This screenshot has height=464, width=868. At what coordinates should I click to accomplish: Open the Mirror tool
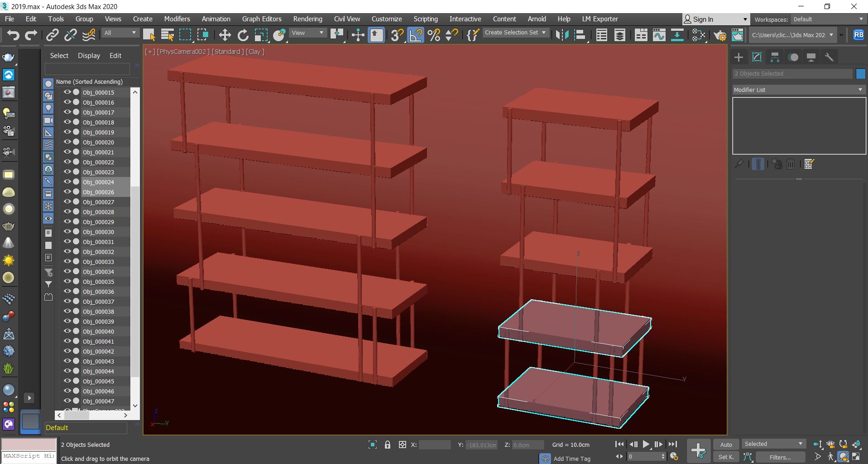pos(561,35)
